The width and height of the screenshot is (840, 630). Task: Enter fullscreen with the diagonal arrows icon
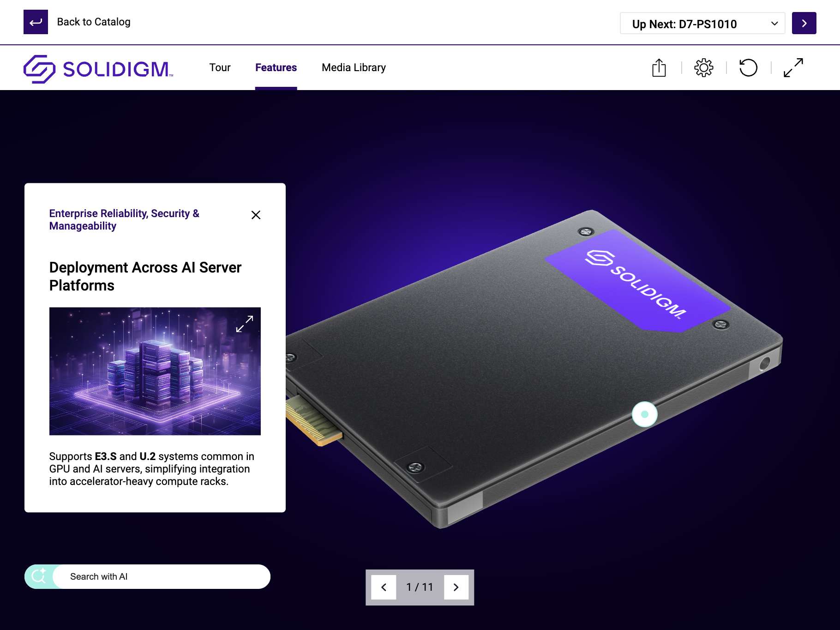click(793, 68)
